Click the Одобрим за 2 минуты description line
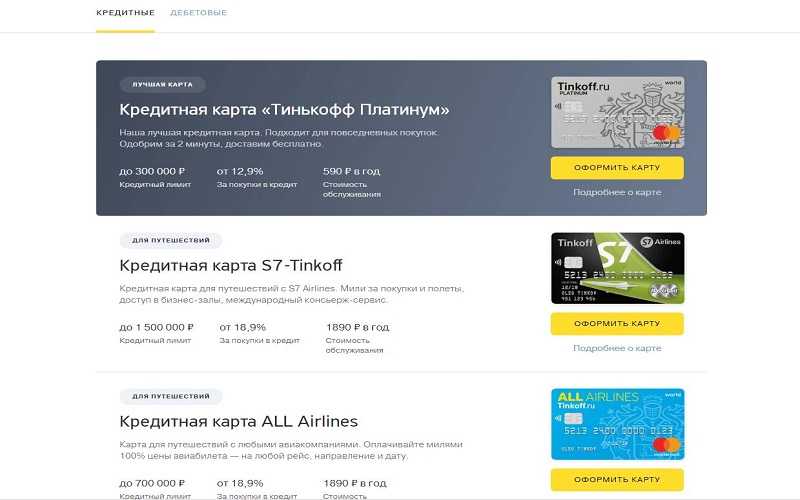The width and height of the screenshot is (800, 500). click(x=220, y=144)
